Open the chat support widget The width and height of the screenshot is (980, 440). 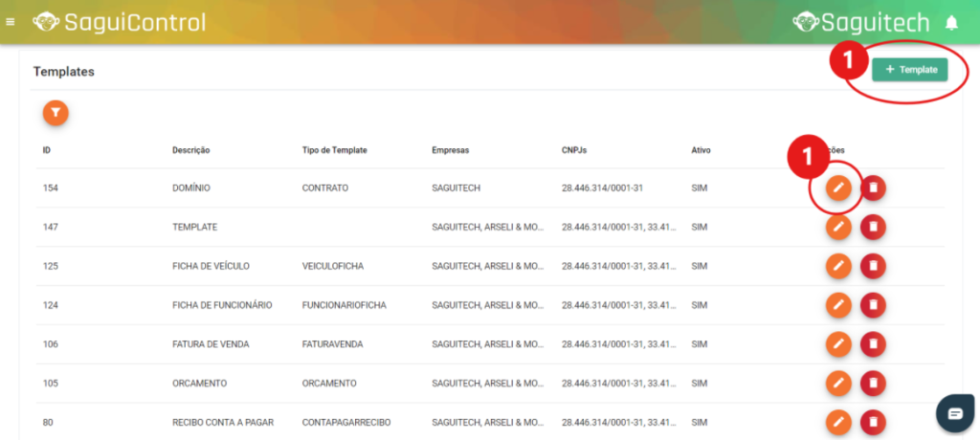(954, 413)
